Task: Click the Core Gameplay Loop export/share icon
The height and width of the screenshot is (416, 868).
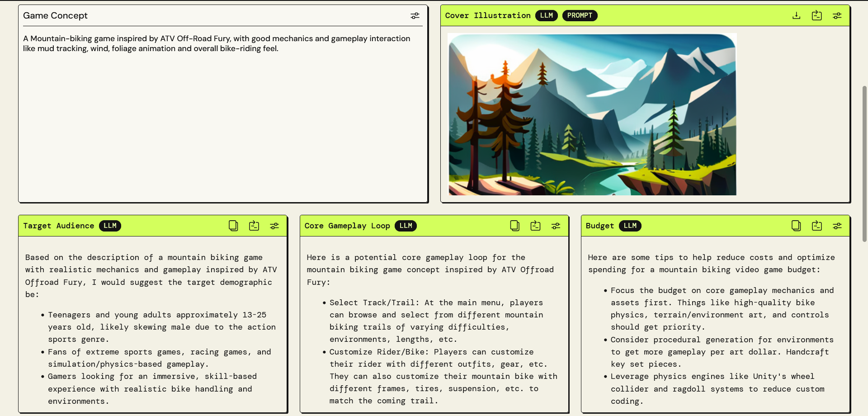Action: tap(535, 226)
